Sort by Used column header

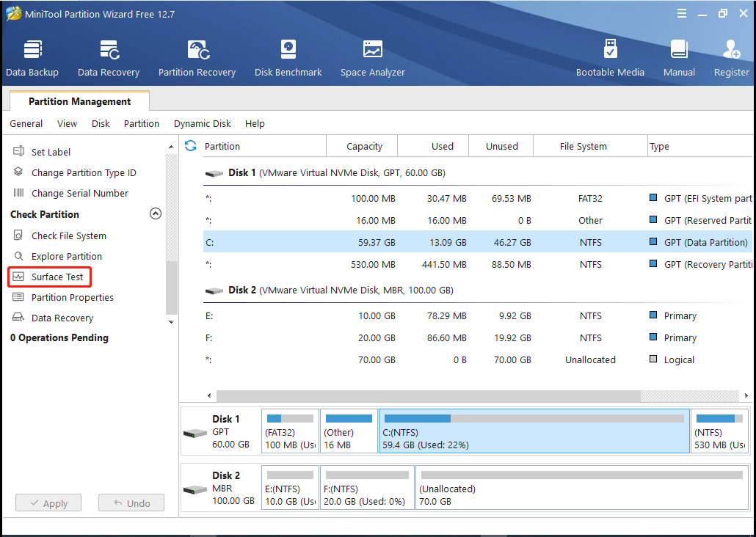click(433, 146)
